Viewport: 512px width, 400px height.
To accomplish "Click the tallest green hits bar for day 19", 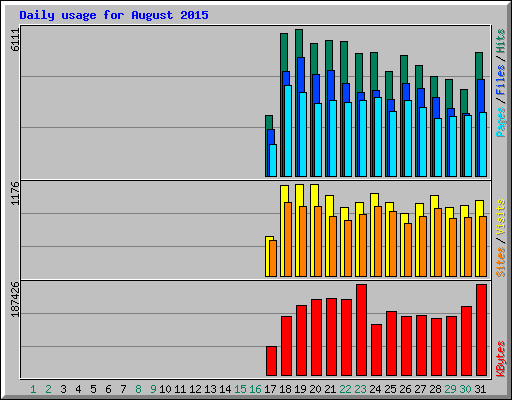I will click(x=299, y=43).
